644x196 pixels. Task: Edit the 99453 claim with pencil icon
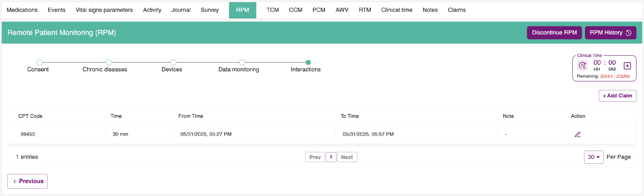pos(577,134)
